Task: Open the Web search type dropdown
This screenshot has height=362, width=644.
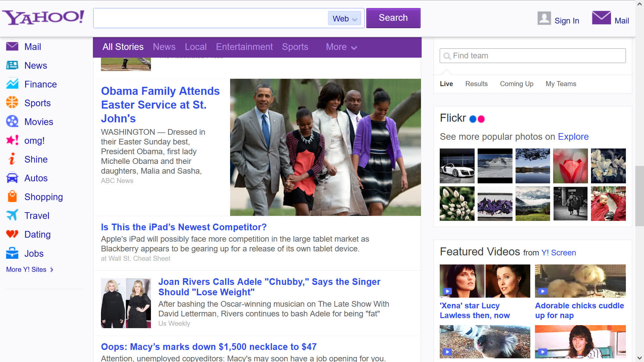Action: point(345,19)
